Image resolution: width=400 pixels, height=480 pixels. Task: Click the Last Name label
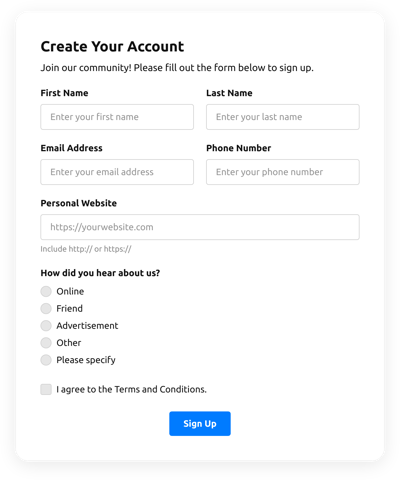229,93
